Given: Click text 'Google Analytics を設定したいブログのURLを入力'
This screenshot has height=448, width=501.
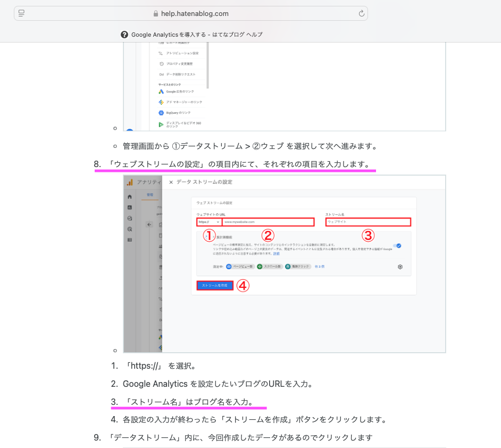Looking at the screenshot, I should 215,384.
